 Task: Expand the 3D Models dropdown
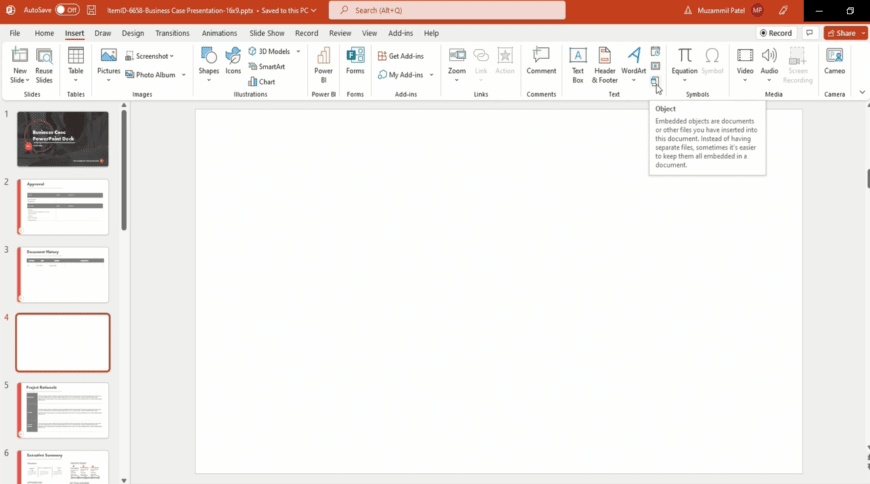[297, 51]
